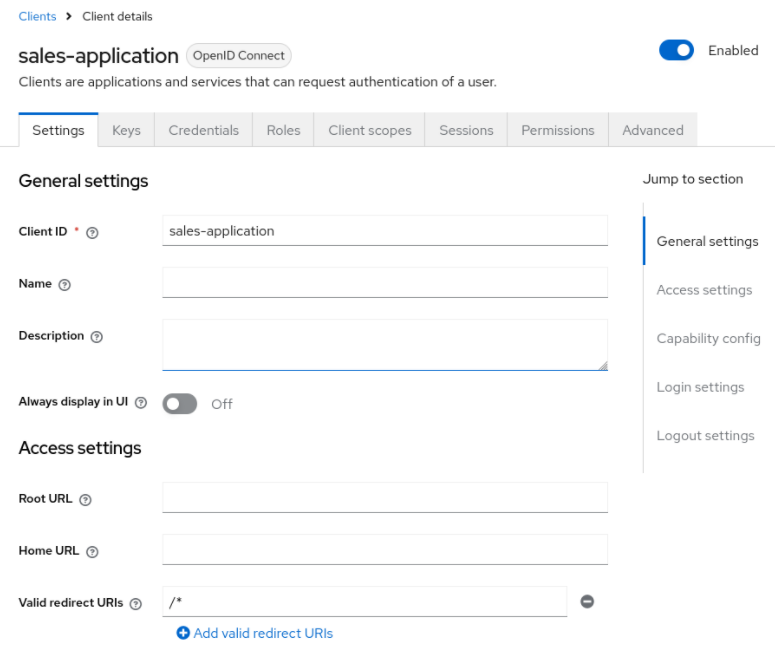Go to the Advanced tab
Screen dimensions: 775x652
[652, 130]
